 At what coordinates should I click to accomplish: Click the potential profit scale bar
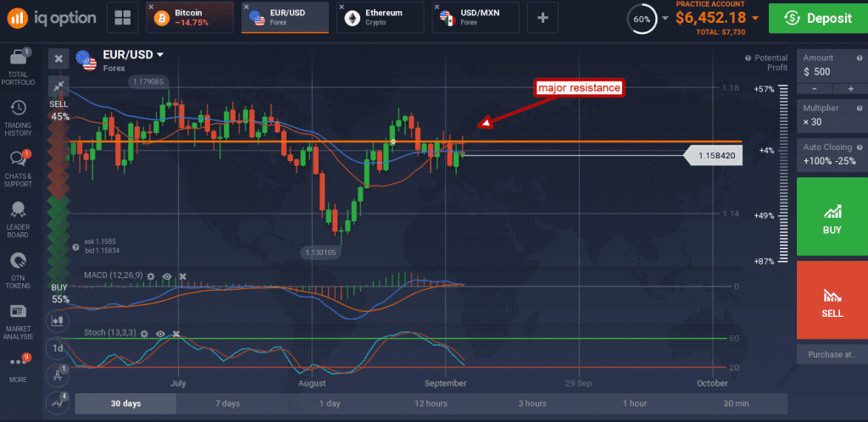pos(783,175)
